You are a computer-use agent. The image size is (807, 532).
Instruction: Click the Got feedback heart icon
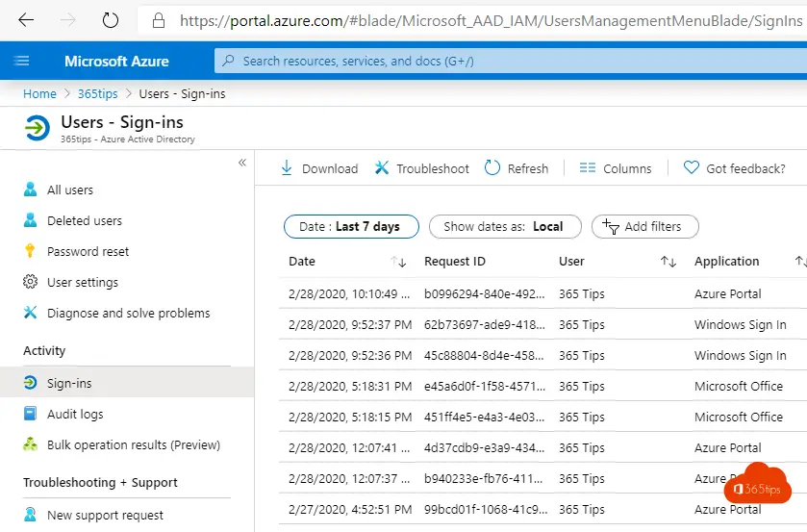pos(692,167)
